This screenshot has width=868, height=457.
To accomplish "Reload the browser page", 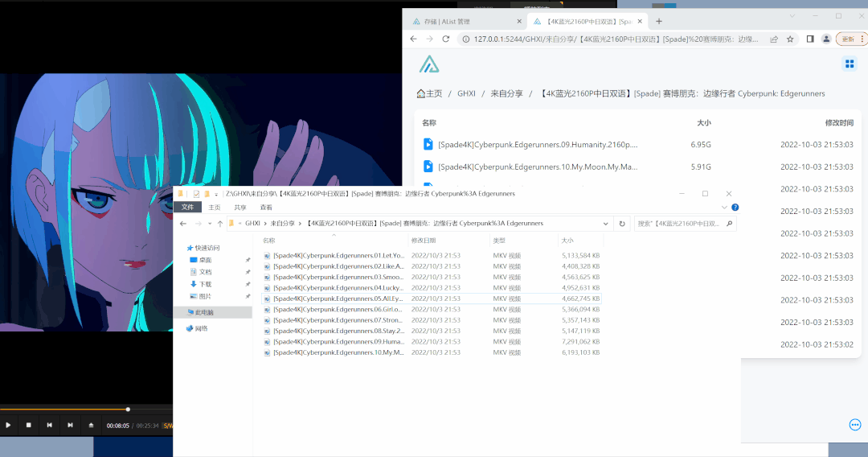I will point(445,39).
